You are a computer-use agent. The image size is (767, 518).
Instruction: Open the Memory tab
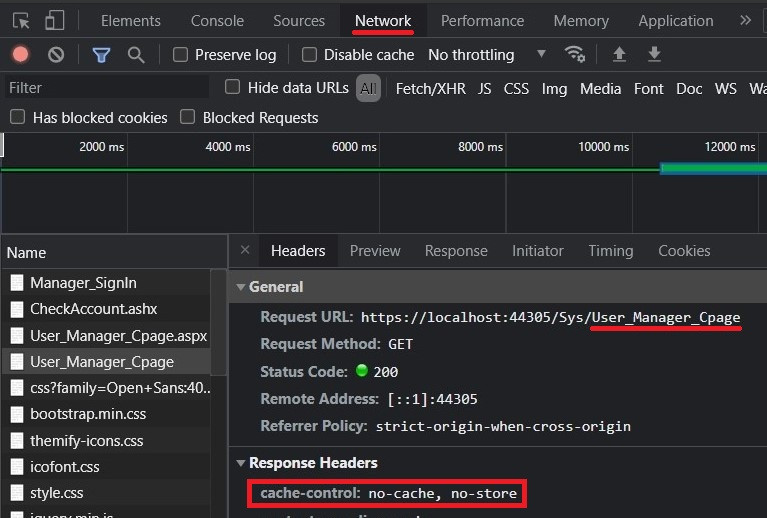[x=581, y=21]
